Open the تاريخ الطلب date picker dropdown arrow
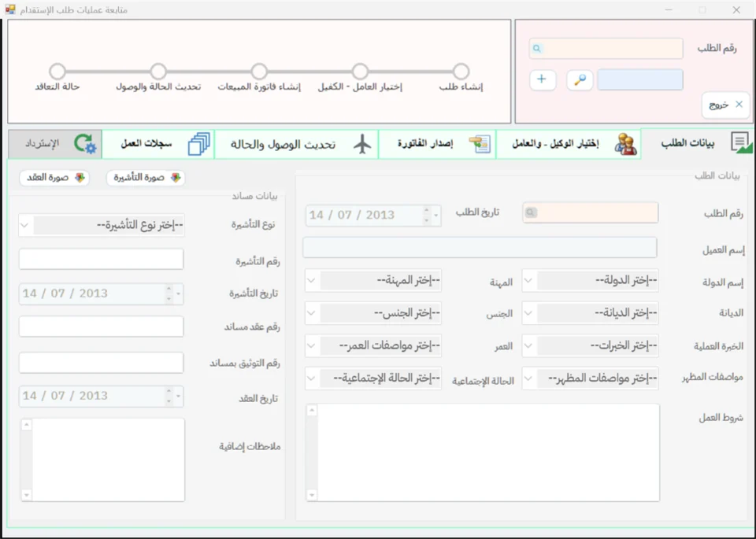Viewport: 756px width, 539px height. (435, 216)
